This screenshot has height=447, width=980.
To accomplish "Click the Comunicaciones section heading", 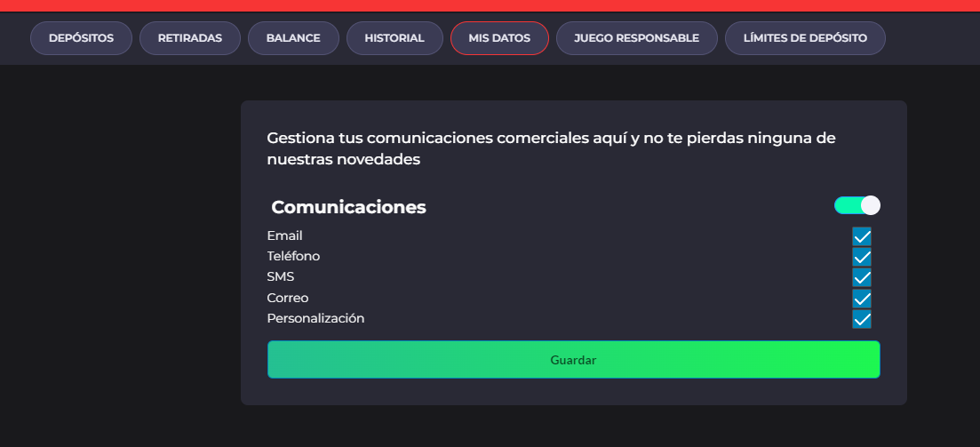I will 348,207.
